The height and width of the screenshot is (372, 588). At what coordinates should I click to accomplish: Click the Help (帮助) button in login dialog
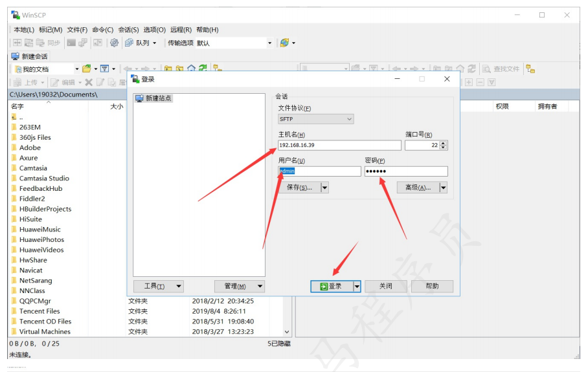pos(432,286)
